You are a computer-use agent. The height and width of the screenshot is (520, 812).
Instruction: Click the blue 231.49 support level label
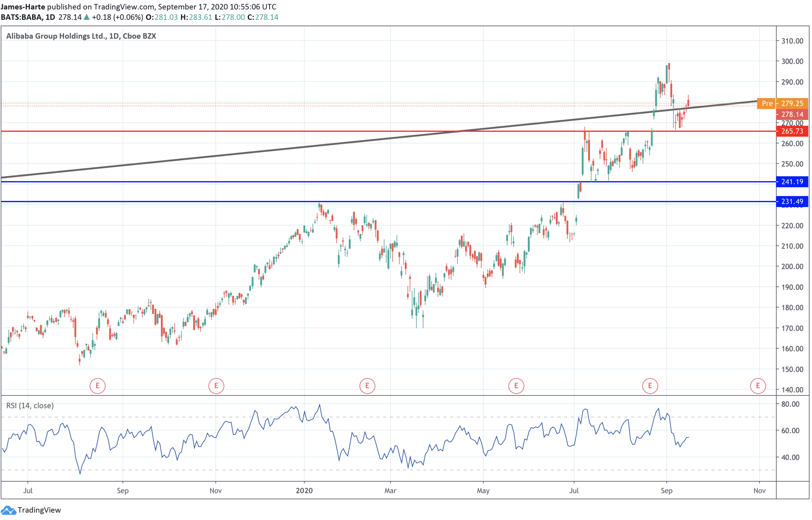pyautogui.click(x=792, y=201)
